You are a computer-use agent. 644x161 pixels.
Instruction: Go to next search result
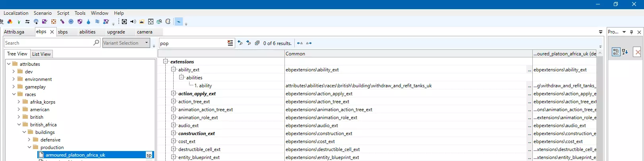coord(249,43)
